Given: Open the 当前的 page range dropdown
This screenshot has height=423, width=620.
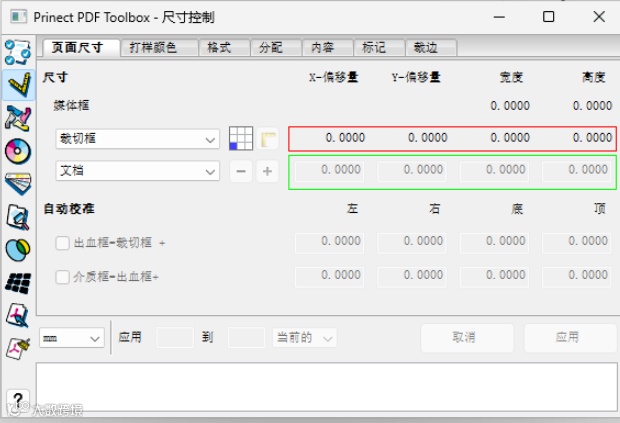Looking at the screenshot, I should tap(304, 338).
